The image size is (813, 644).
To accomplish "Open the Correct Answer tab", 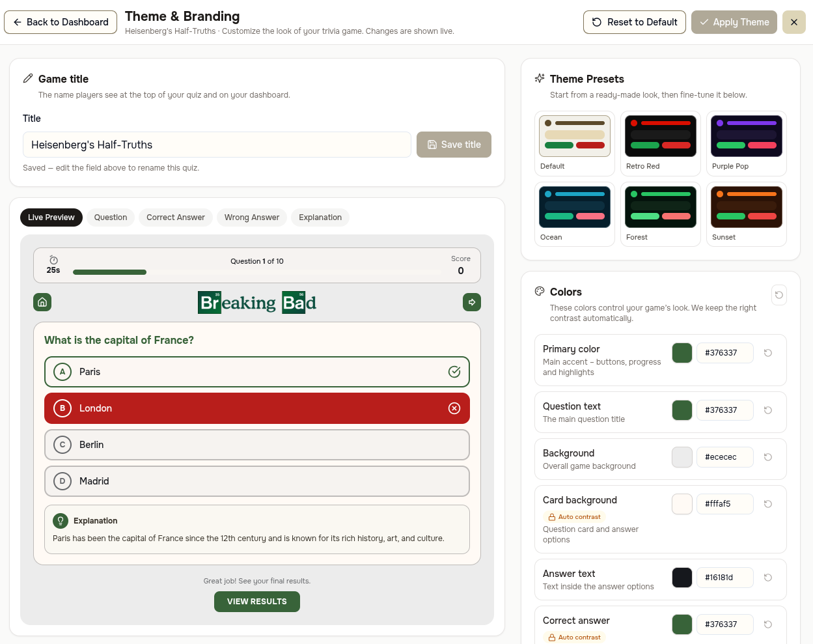I will (176, 217).
